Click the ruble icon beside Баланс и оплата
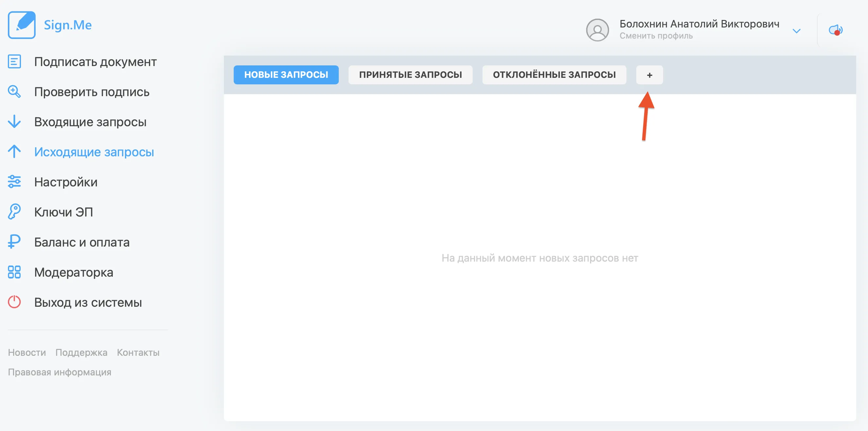This screenshot has height=431, width=868. (x=14, y=242)
